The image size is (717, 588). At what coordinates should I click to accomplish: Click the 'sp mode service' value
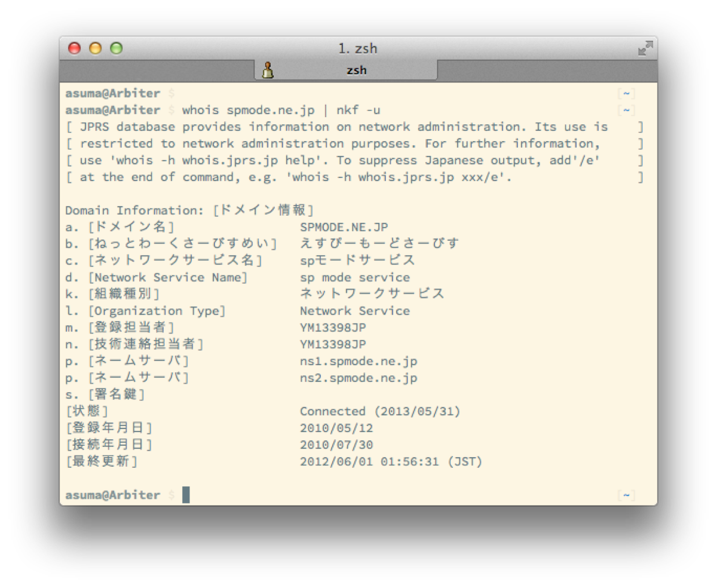coord(355,278)
